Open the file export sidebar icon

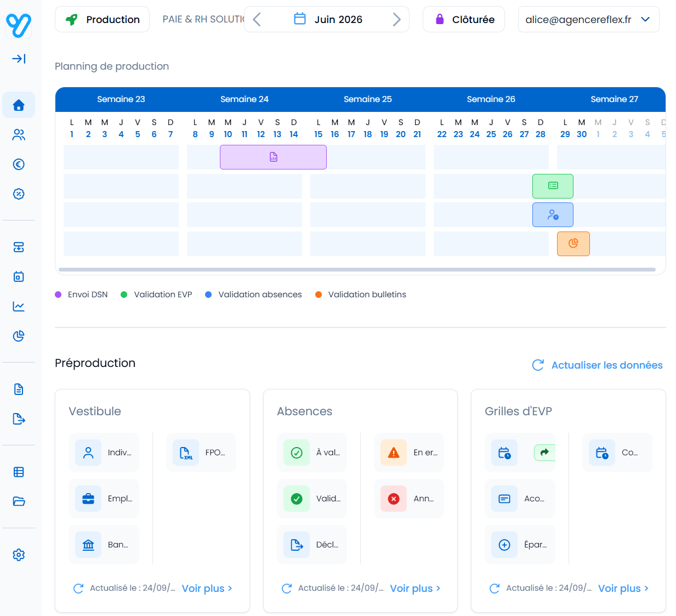click(19, 419)
